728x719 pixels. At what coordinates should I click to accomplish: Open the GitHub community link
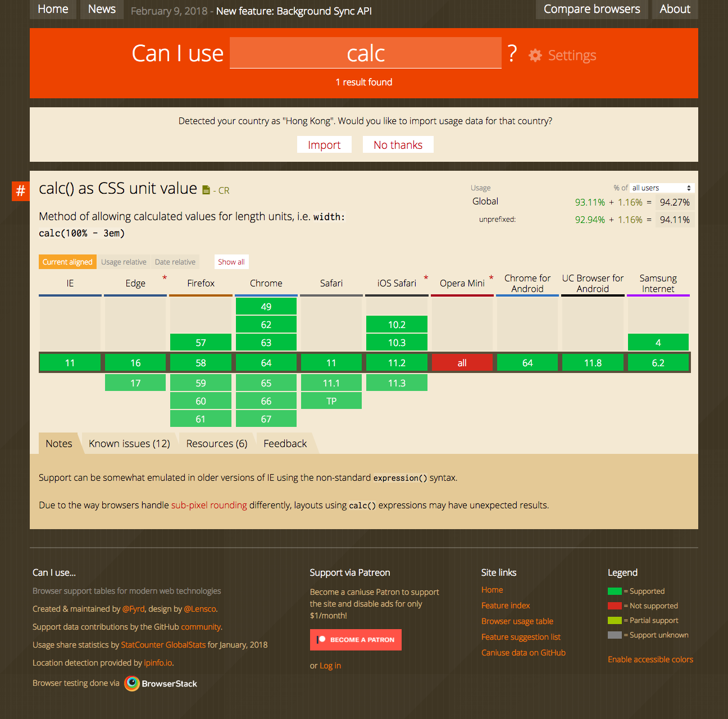[x=201, y=627]
